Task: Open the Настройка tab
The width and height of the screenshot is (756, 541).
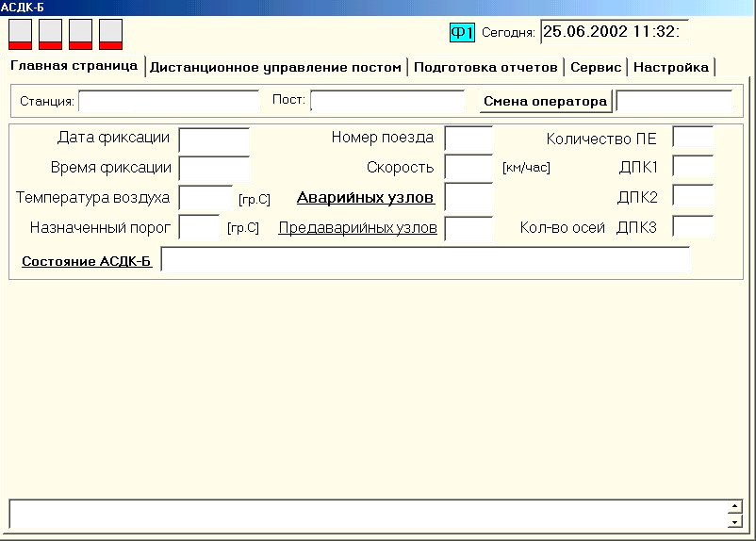Action: point(671,67)
